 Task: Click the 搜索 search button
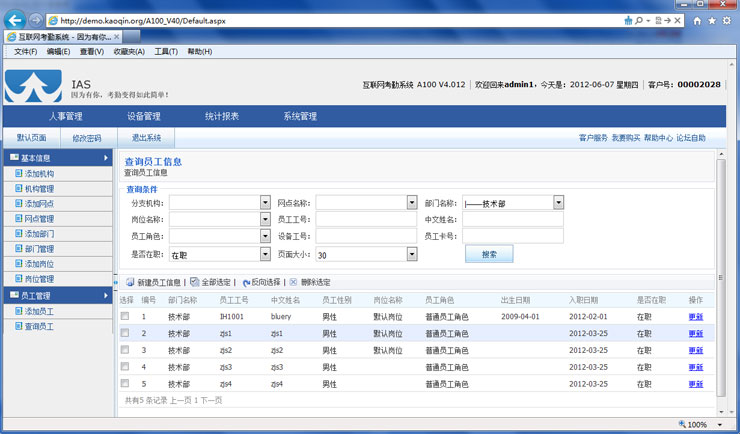click(x=489, y=254)
